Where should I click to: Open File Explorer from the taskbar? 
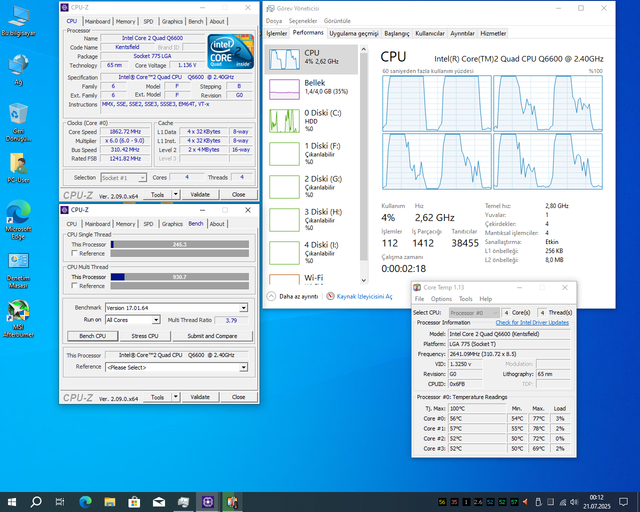[x=109, y=502]
